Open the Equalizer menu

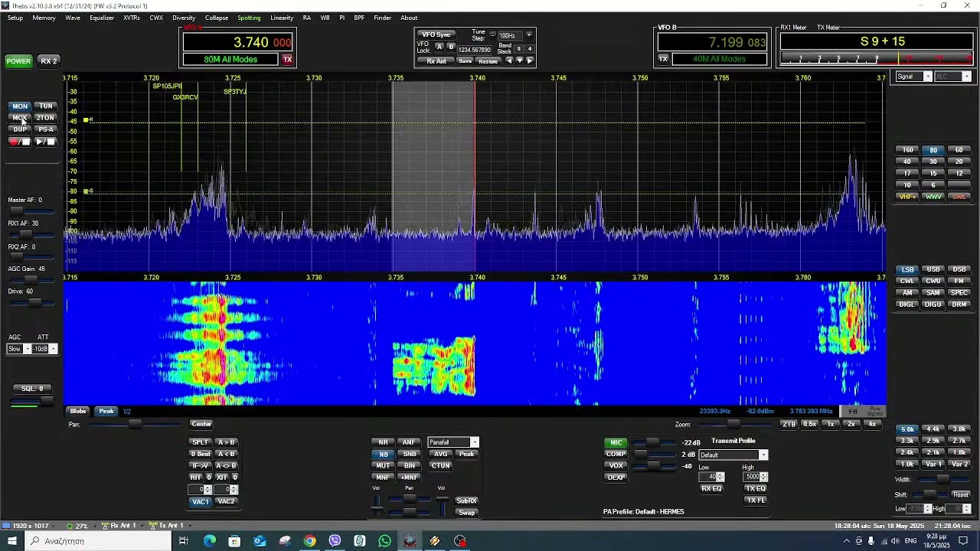point(102,18)
